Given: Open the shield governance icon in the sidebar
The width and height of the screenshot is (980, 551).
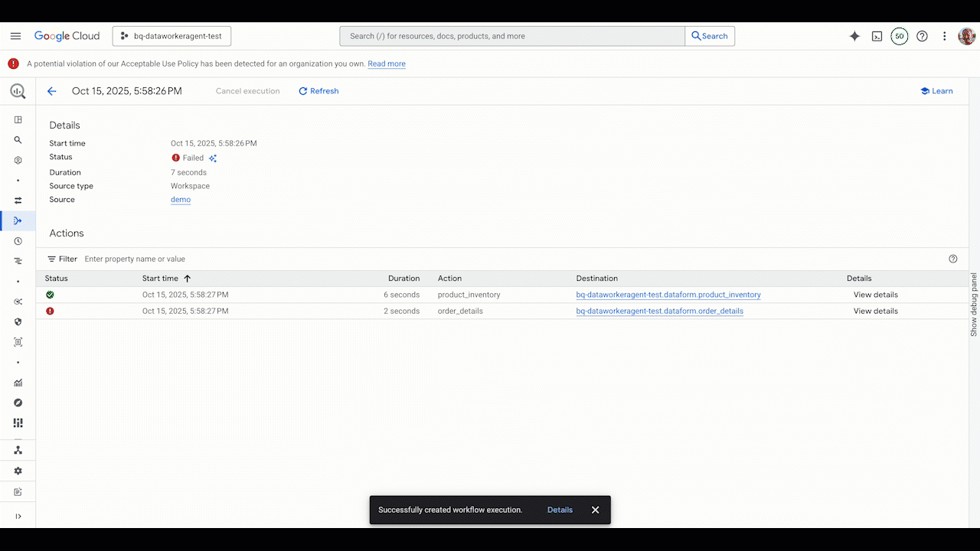Looking at the screenshot, I should pos(18,321).
